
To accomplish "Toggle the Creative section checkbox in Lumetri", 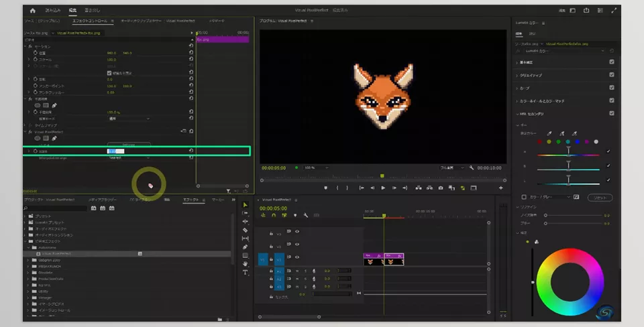I will click(x=612, y=74).
